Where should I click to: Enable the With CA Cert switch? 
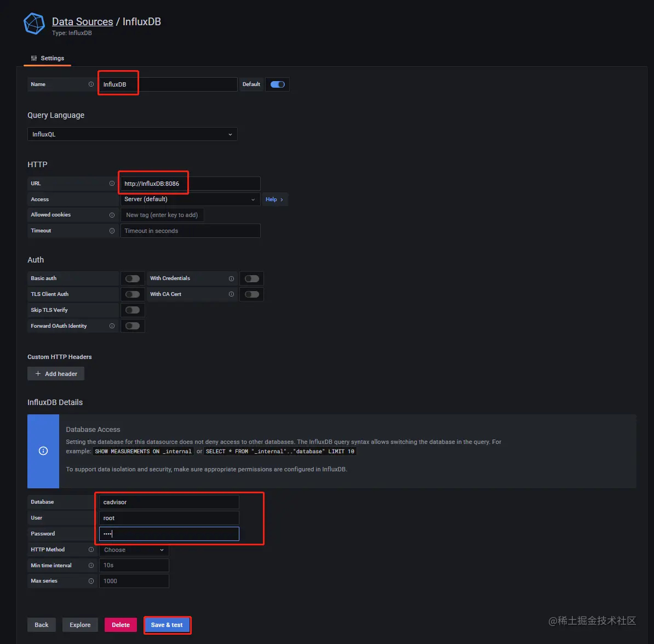pos(252,294)
